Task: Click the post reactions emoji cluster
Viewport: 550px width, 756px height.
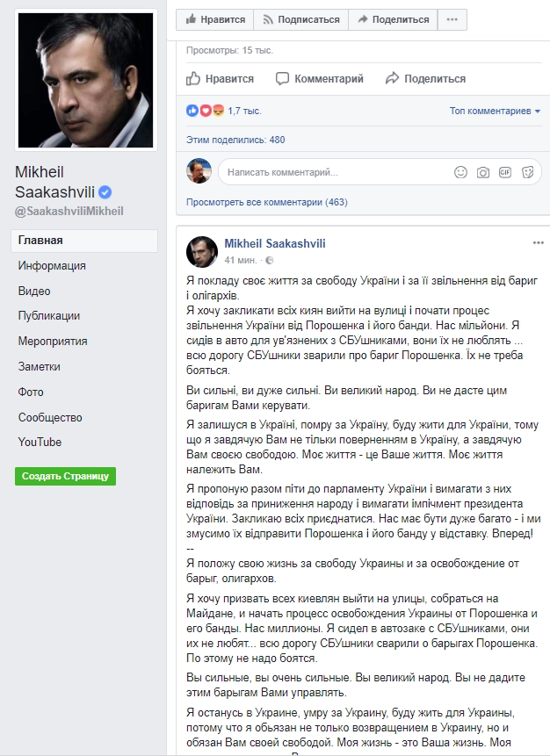Action: click(x=206, y=112)
